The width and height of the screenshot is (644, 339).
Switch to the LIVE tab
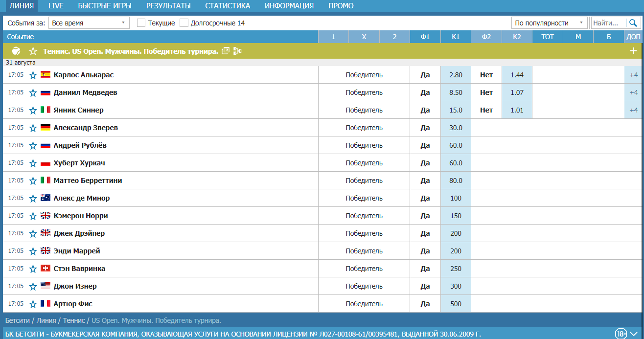click(x=56, y=6)
